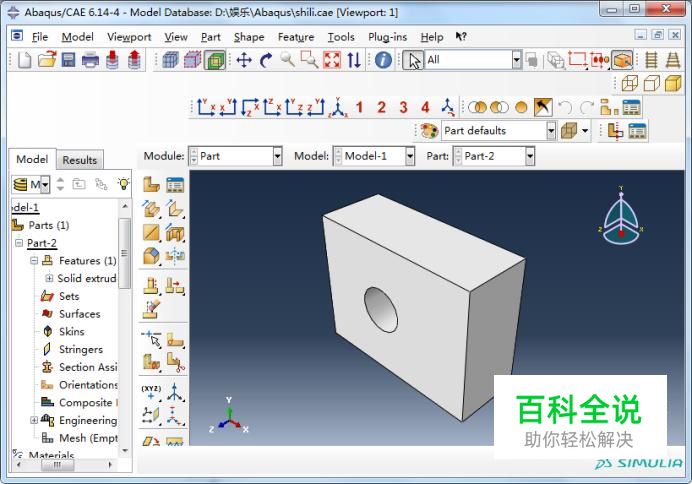Screen dimensions: 692x484
Task: Click the hole in the 3D part
Action: click(x=380, y=310)
